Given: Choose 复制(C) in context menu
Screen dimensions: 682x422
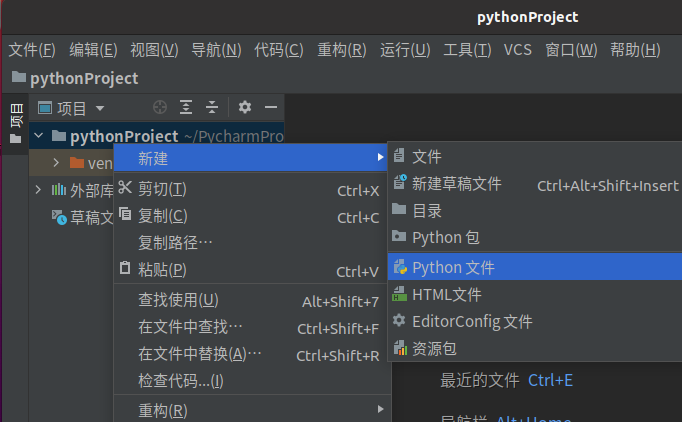Looking at the screenshot, I should tap(251, 217).
